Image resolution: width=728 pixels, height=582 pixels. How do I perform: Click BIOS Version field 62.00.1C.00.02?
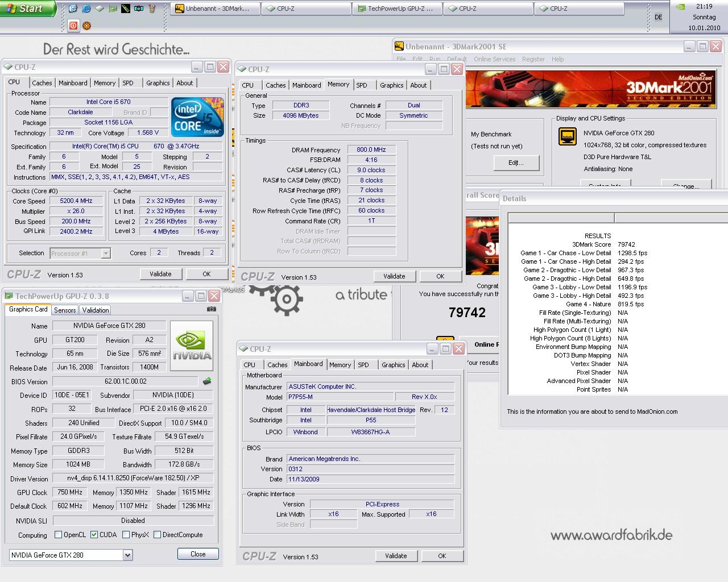tap(126, 381)
